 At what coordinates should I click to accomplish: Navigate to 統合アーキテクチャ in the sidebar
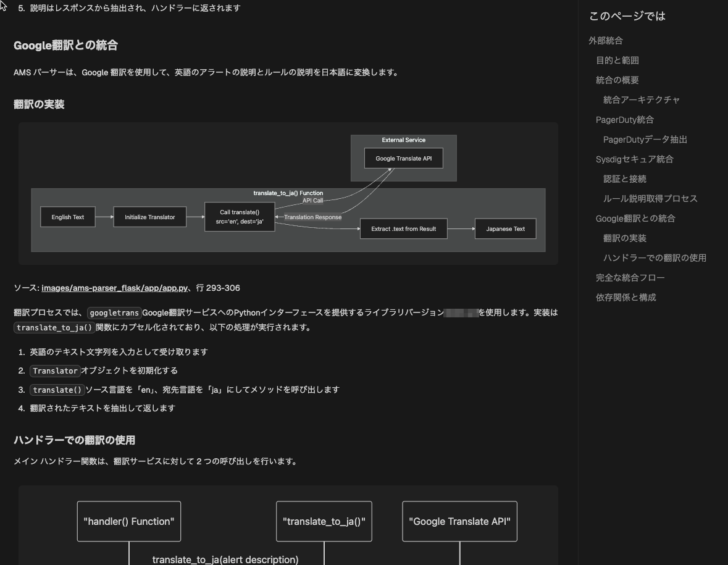[x=641, y=100]
